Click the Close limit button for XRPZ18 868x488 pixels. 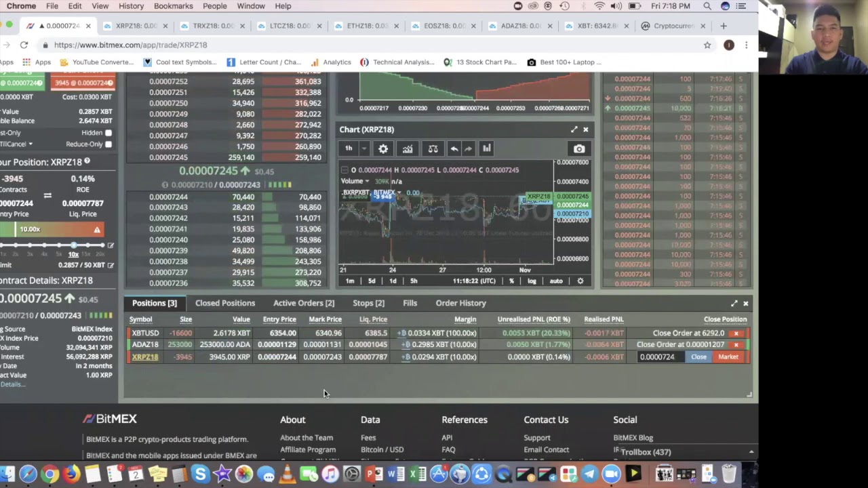(698, 357)
